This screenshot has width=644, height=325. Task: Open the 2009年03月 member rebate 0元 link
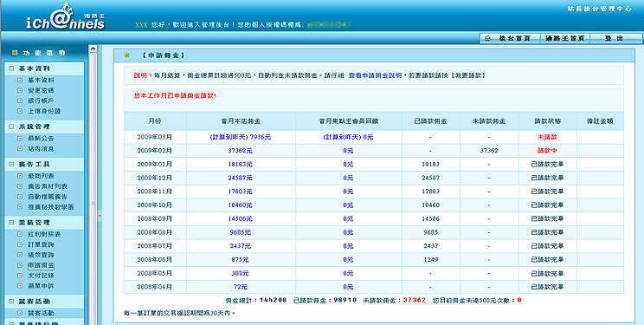[x=348, y=137]
